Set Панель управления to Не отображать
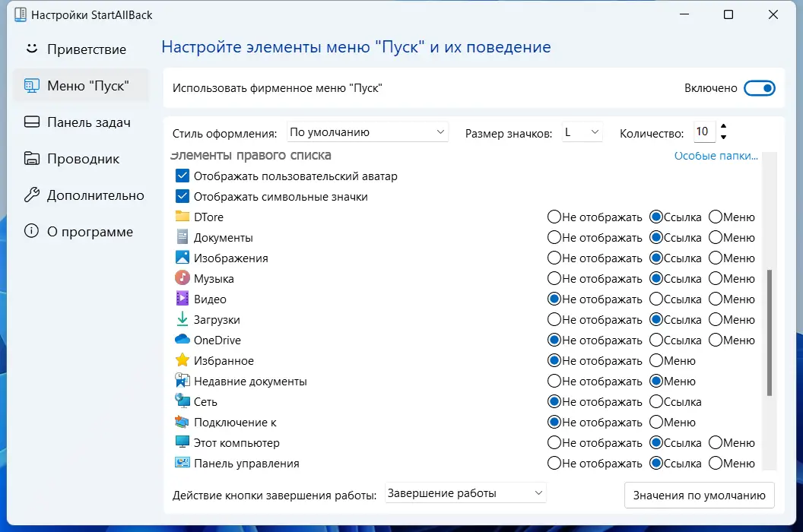Screen dimensions: 803x532 pyautogui.click(x=554, y=463)
